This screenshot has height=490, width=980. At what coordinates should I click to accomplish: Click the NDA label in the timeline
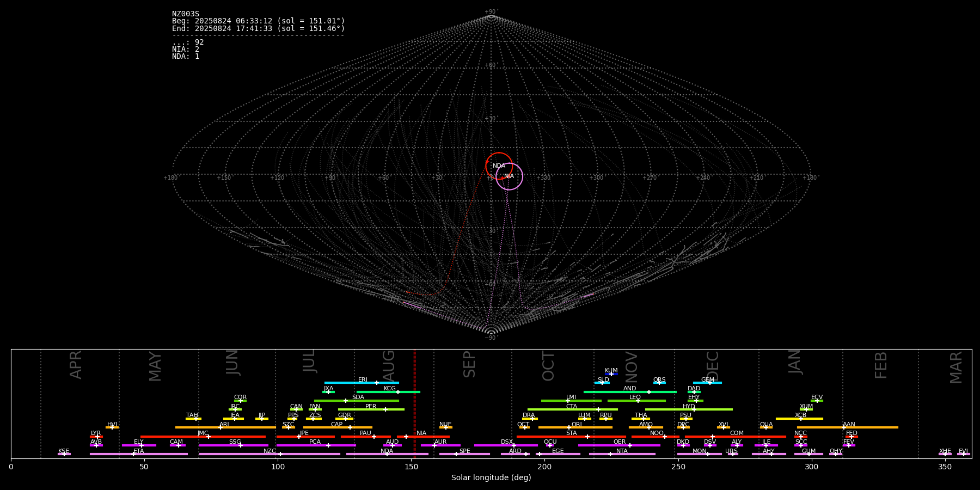pyautogui.click(x=387, y=451)
